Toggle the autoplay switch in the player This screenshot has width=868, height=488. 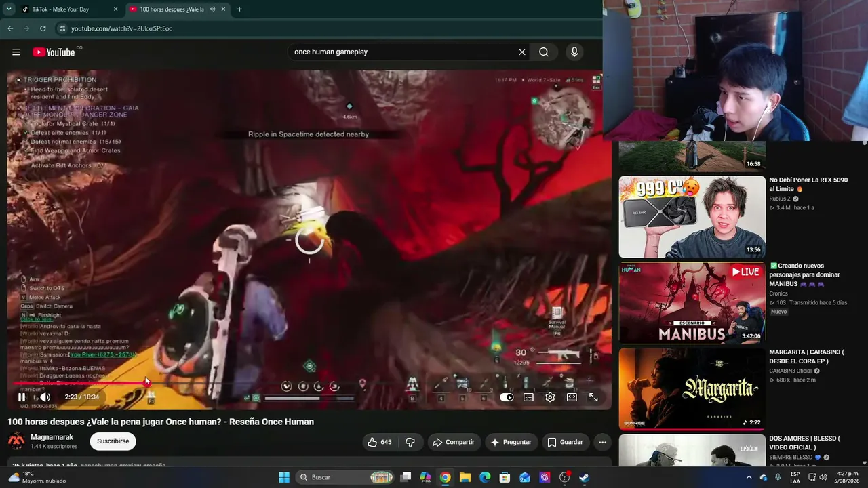pos(507,397)
